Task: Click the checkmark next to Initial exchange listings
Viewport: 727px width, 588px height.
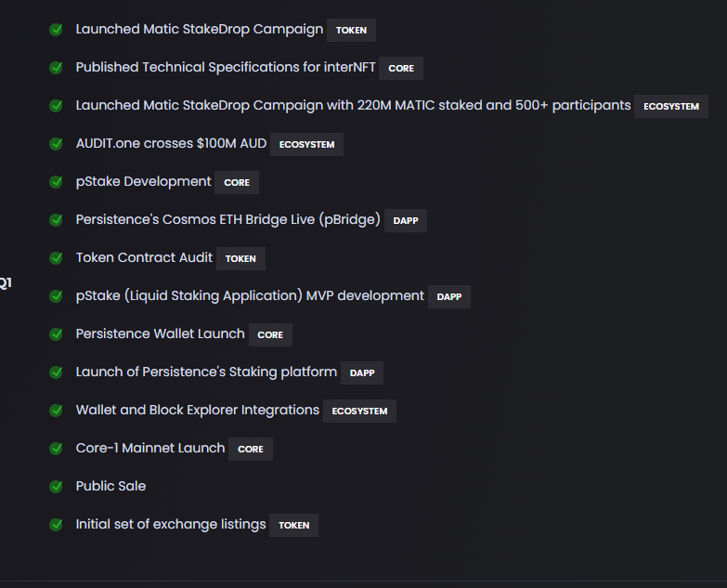Action: (57, 525)
